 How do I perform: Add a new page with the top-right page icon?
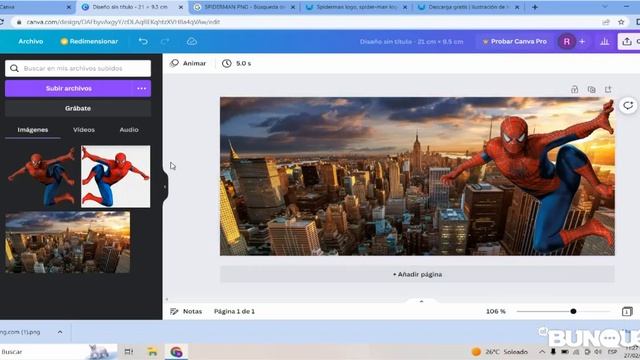tap(608, 89)
